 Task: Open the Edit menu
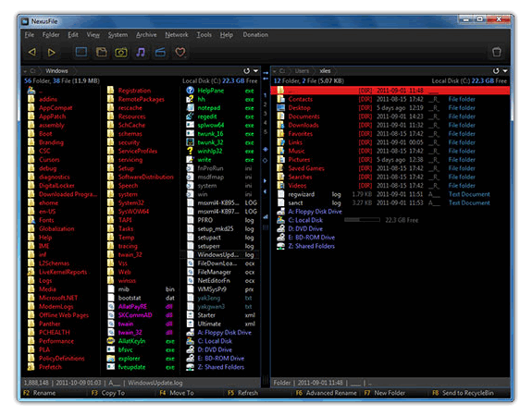[x=73, y=34]
